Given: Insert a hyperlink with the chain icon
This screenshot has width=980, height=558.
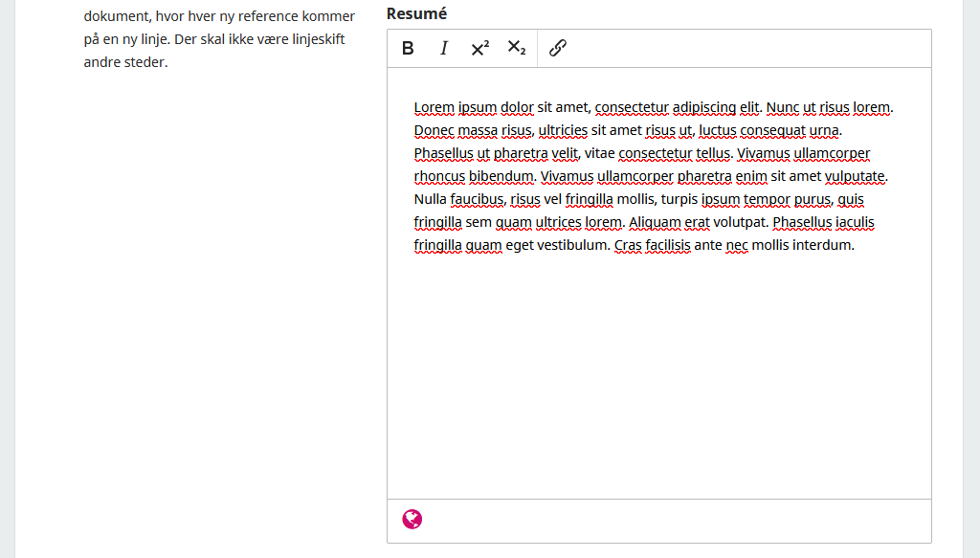Looking at the screenshot, I should coord(558,48).
